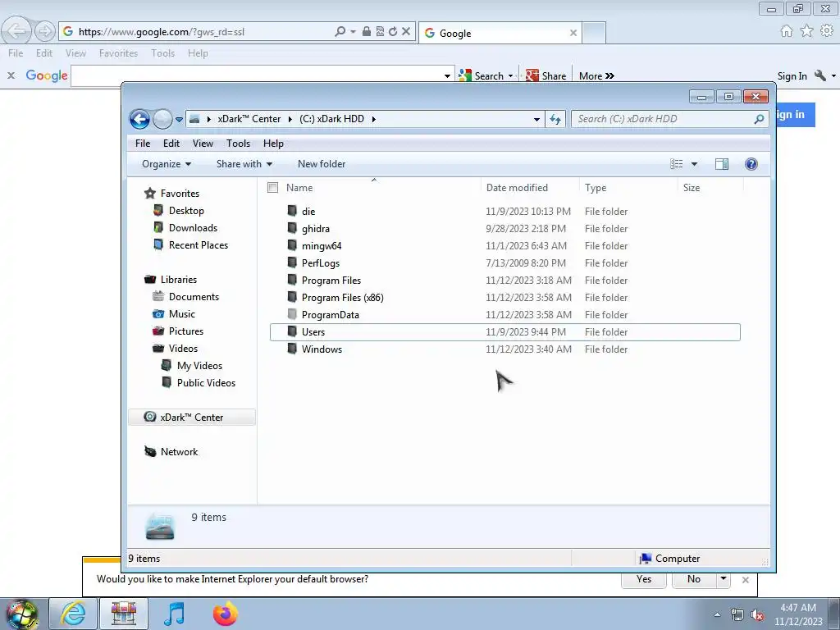Open Explorer Tools menu
840x630 pixels.
[x=239, y=144]
